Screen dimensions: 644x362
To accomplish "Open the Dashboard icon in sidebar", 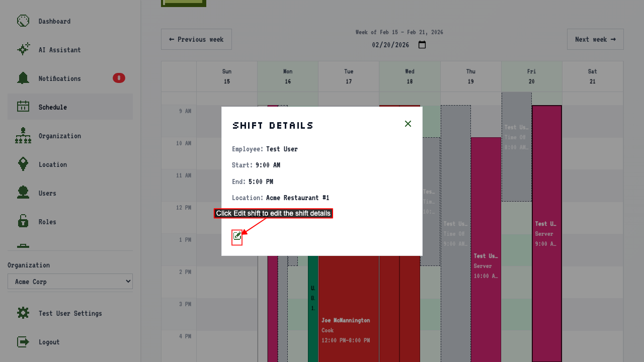I will [23, 21].
